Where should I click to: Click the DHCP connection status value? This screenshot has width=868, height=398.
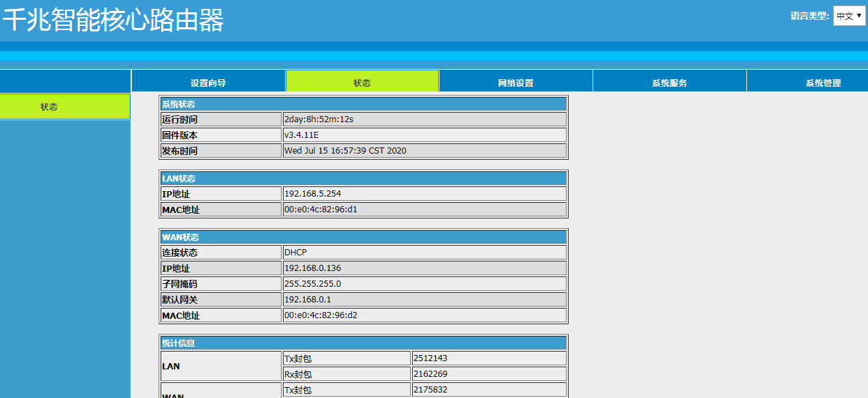[x=295, y=253]
